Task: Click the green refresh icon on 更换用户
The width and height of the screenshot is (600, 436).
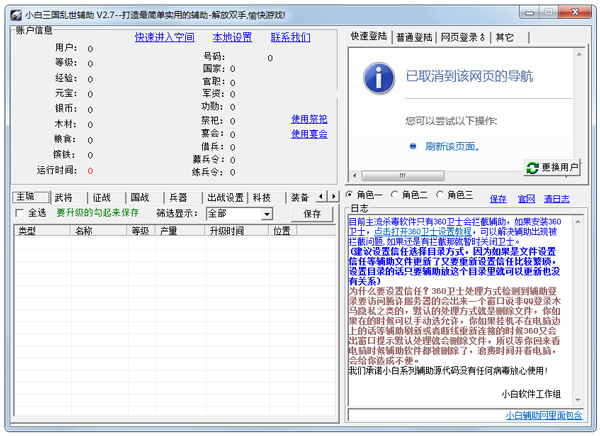Action: (x=532, y=166)
